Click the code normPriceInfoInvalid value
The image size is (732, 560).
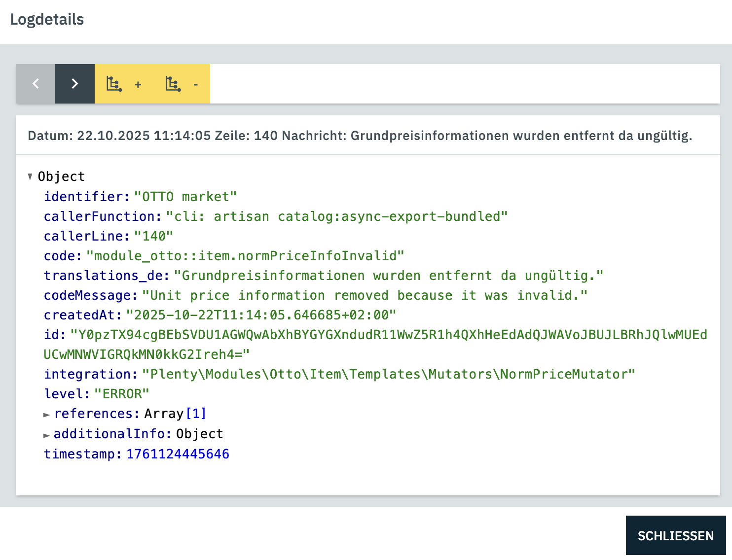pos(245,256)
